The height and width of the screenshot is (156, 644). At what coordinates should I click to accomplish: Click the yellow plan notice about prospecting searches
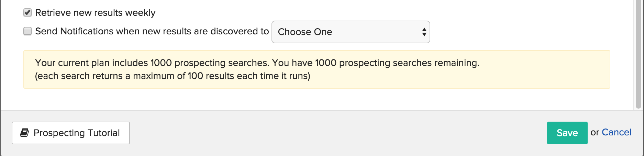pos(317,69)
